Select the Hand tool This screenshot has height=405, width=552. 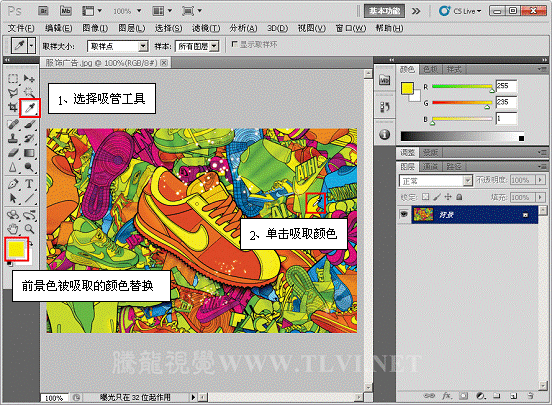coord(13,229)
